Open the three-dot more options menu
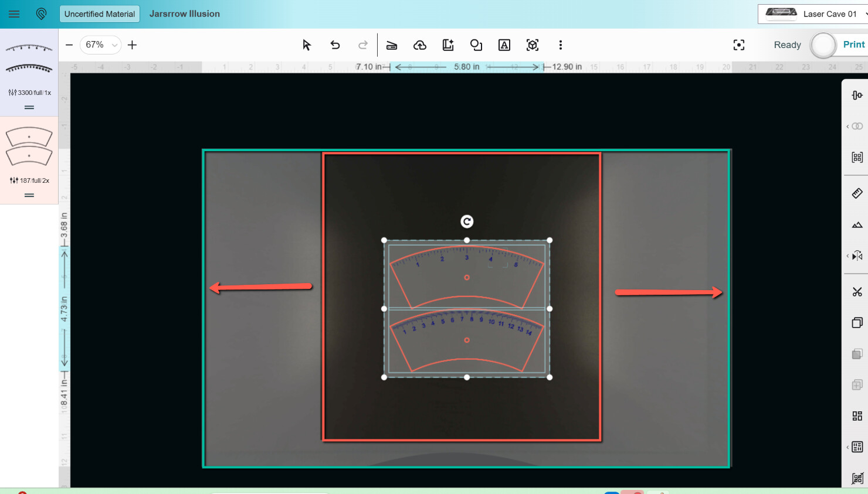This screenshot has height=494, width=868. (560, 45)
